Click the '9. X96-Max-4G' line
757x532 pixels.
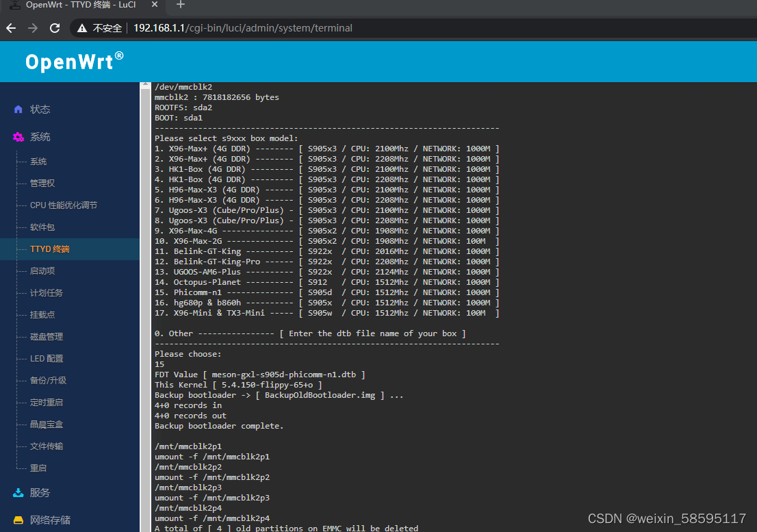327,231
